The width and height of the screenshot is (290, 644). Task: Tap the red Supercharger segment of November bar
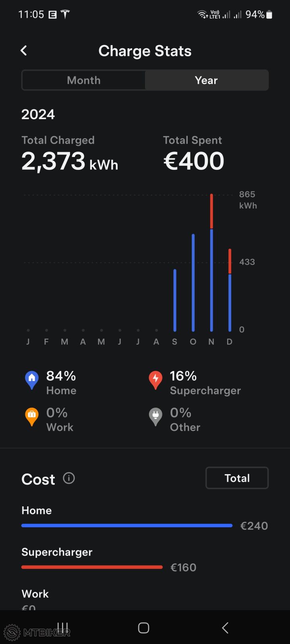click(x=211, y=211)
